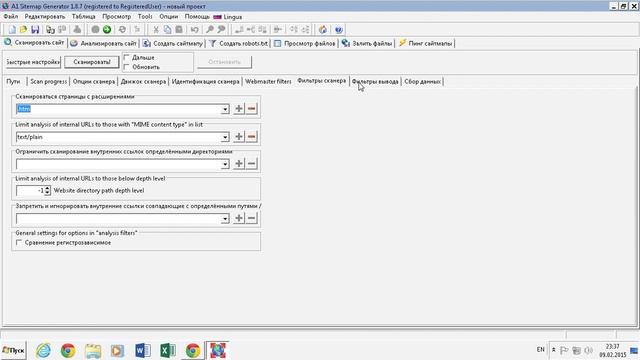Switch to Идентификация сканера tab
This screenshot has width=640, height=360.
[x=205, y=82]
